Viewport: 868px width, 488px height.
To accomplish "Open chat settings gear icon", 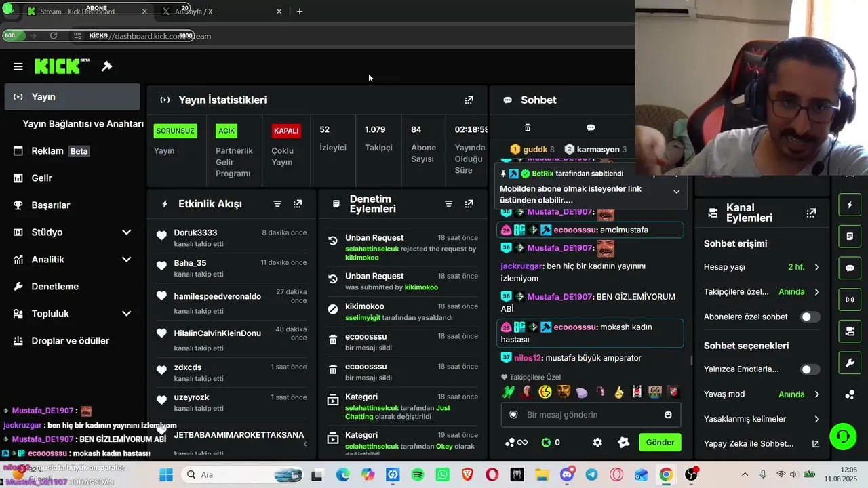I will pos(597,443).
